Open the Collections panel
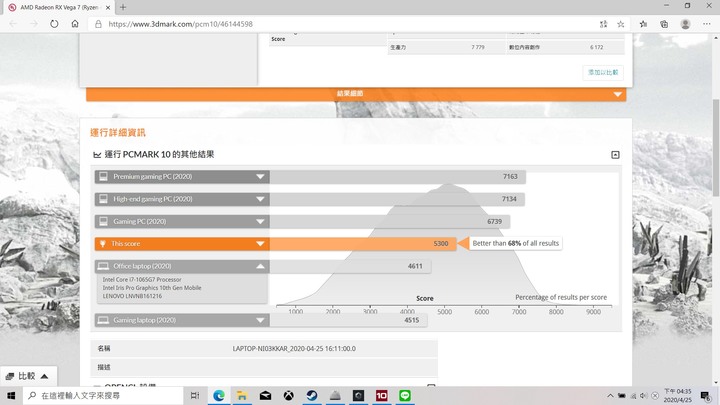This screenshot has height=405, width=720. pyautogui.click(x=664, y=24)
